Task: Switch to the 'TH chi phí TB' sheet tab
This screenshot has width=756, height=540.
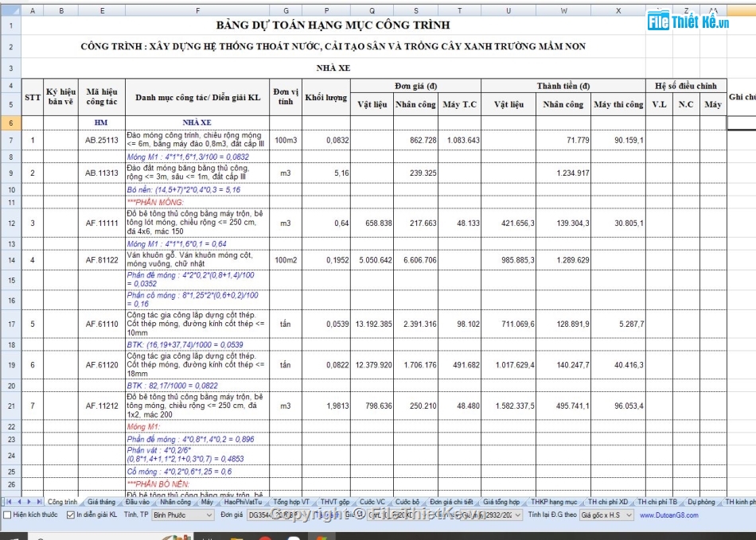Action: pos(657,502)
